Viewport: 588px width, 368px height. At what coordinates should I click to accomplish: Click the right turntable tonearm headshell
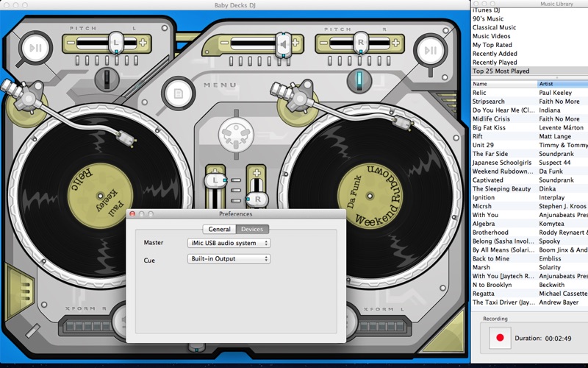(x=403, y=123)
